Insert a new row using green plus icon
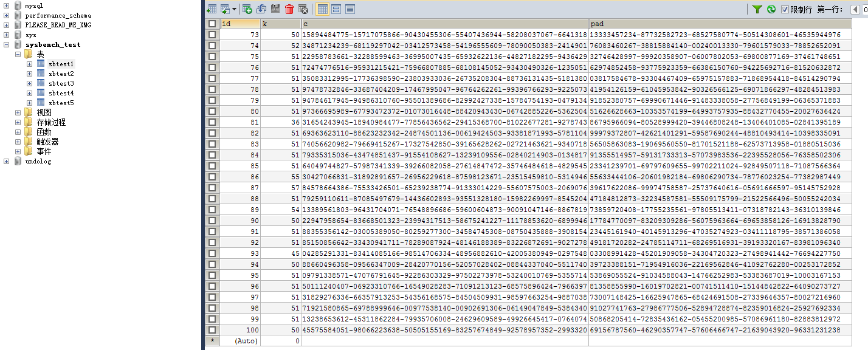Screen dimensions: 868x350 (246, 9)
